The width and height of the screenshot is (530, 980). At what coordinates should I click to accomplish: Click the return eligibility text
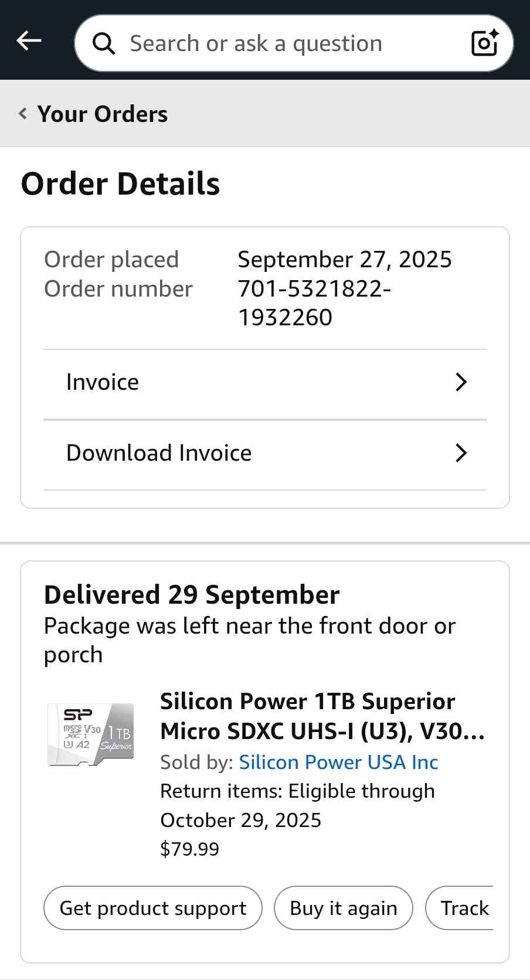coord(297,805)
